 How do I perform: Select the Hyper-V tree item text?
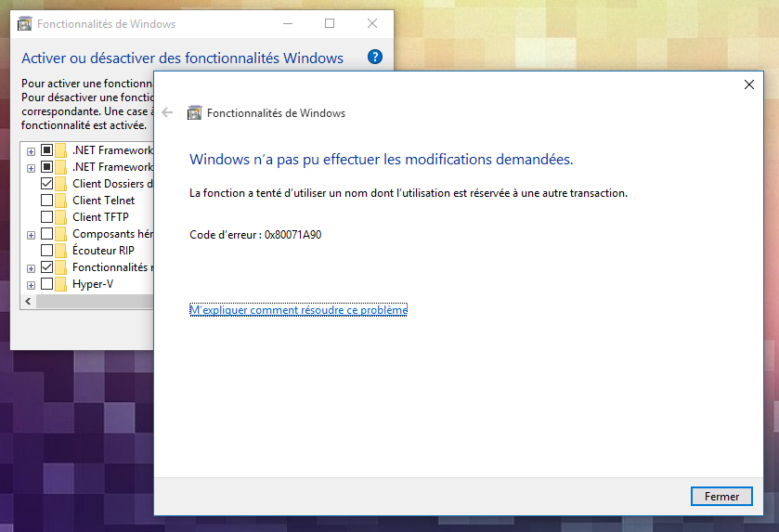tap(93, 284)
